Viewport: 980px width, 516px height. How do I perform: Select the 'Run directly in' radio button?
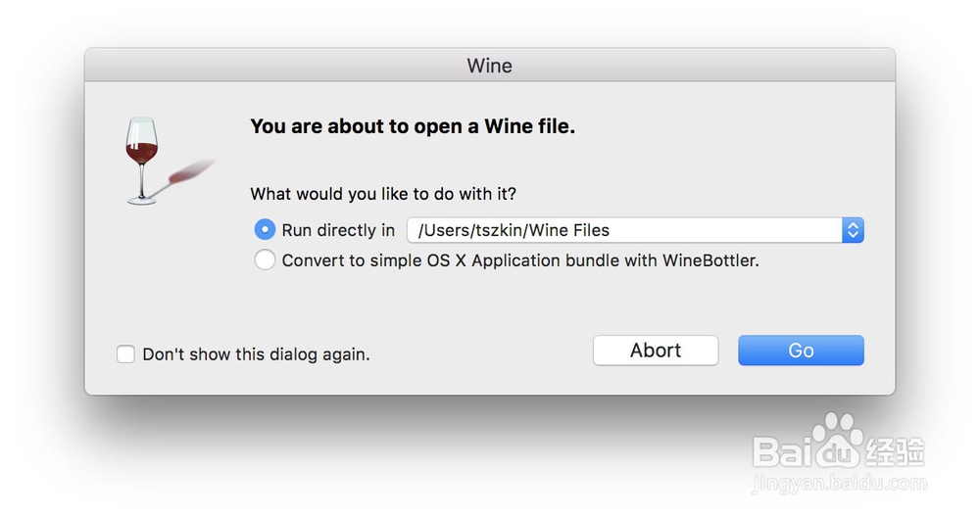[x=265, y=230]
